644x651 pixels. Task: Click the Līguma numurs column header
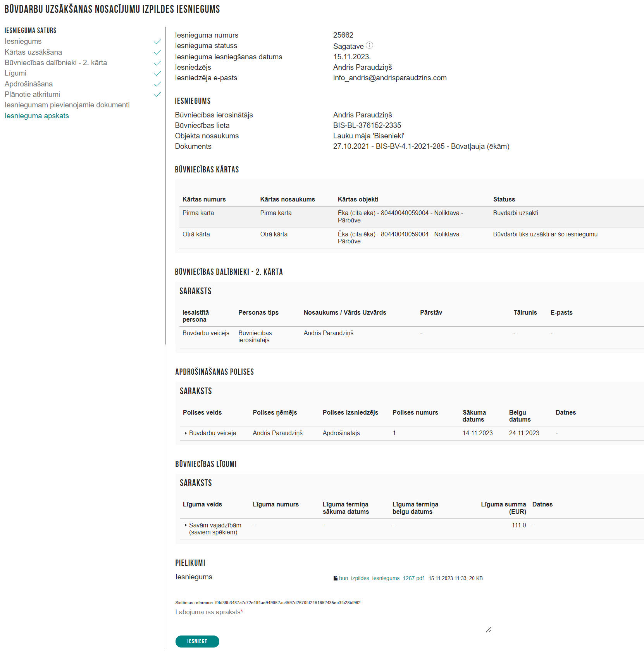click(276, 504)
